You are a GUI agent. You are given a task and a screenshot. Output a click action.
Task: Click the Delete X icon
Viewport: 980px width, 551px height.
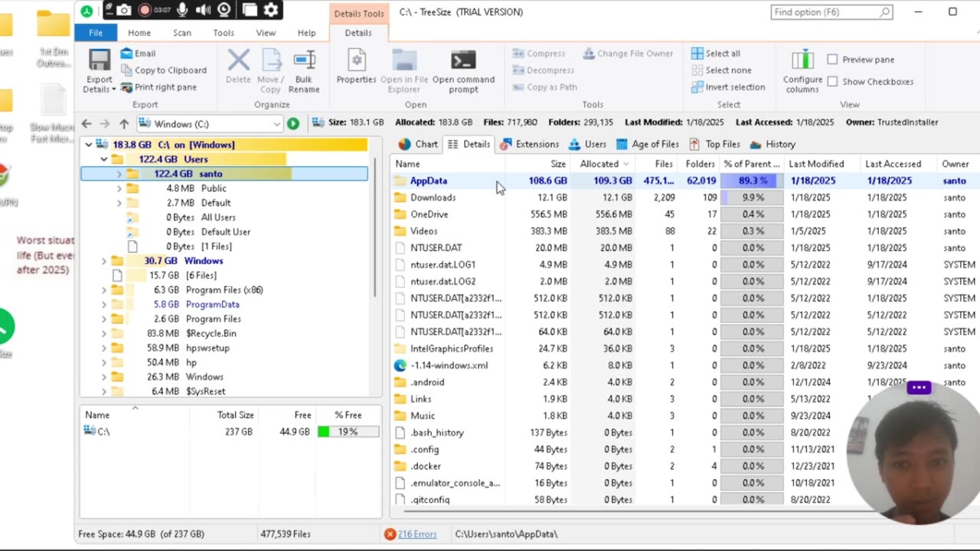click(238, 60)
